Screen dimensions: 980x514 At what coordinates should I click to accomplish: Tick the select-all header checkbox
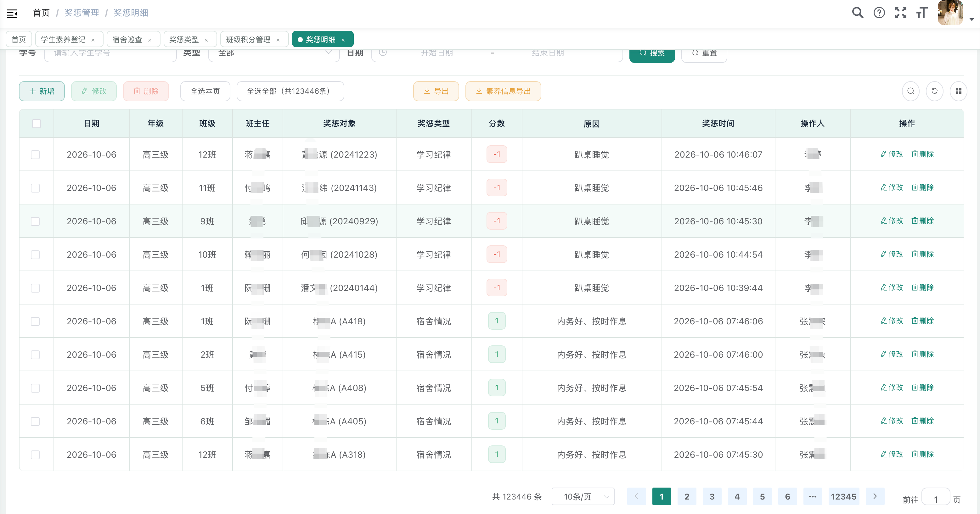[x=37, y=124]
